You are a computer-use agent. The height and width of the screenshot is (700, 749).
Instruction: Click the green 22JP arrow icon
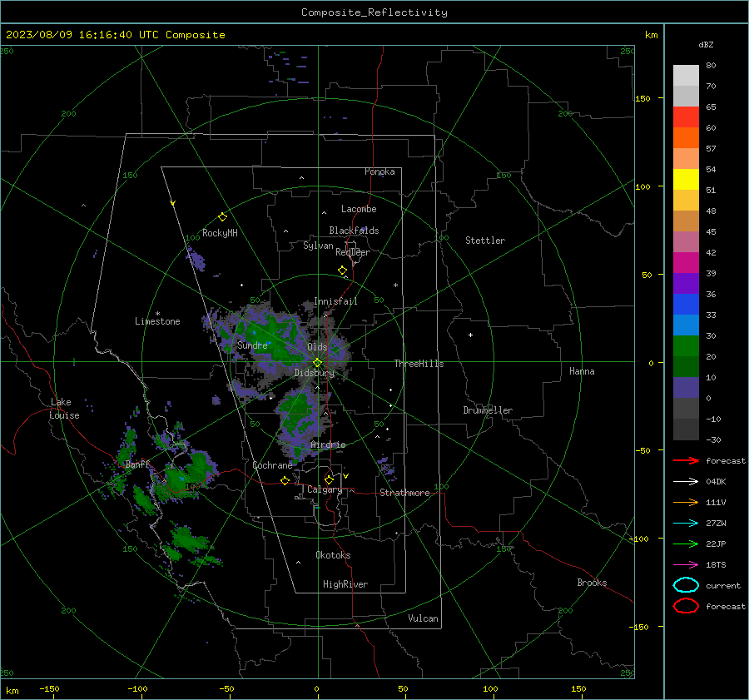pos(686,544)
